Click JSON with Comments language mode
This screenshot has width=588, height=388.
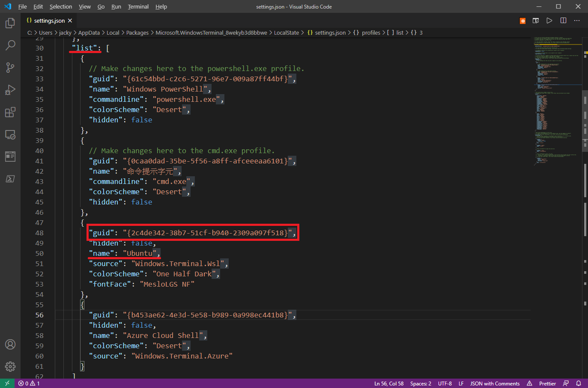[x=495, y=383]
